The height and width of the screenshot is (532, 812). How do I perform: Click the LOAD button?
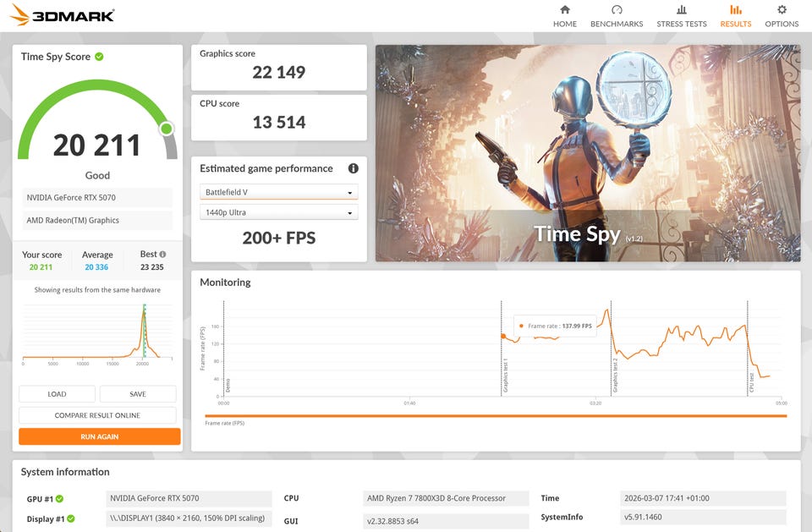pos(57,394)
